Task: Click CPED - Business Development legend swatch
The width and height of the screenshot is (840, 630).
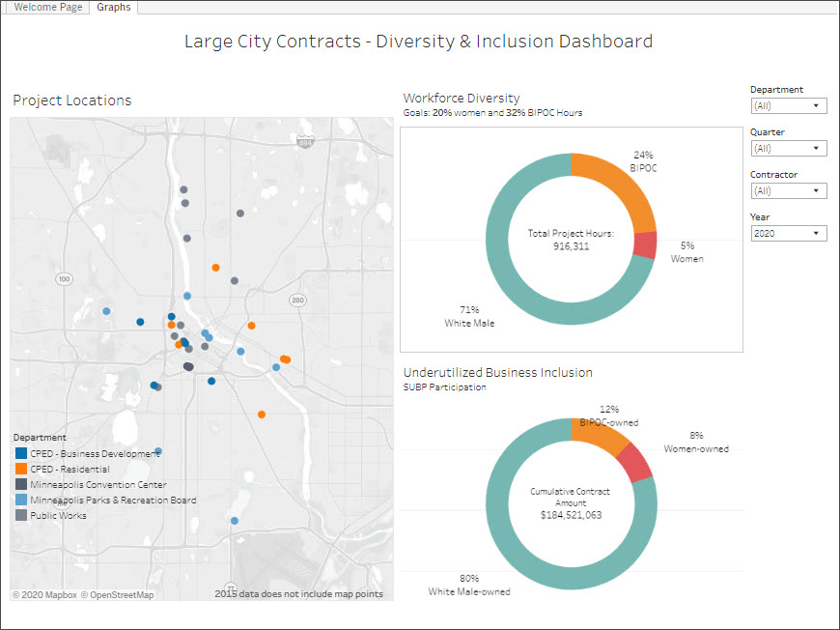Action: coord(21,453)
